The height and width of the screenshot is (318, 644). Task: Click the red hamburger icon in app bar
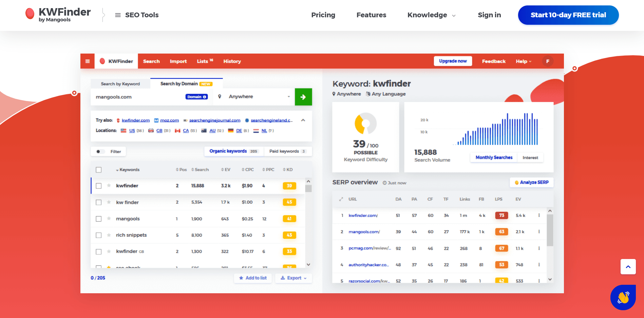[88, 61]
